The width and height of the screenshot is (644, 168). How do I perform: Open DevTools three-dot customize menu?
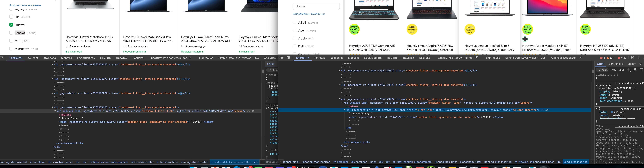pyautogui.click(x=639, y=58)
